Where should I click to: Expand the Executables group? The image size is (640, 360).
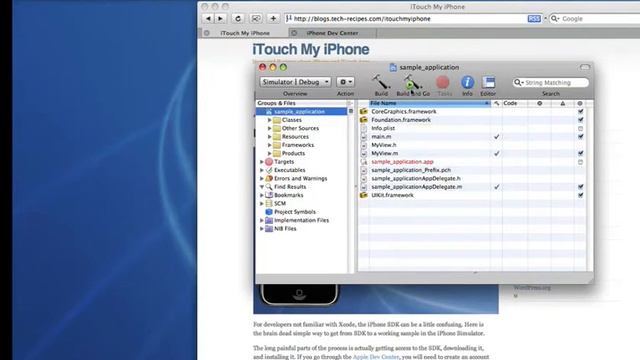pyautogui.click(x=262, y=170)
